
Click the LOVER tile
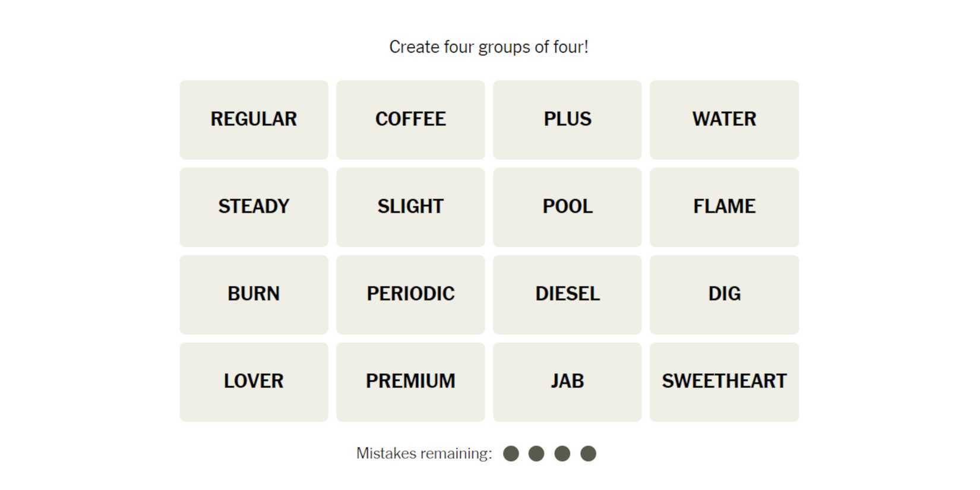(x=254, y=381)
